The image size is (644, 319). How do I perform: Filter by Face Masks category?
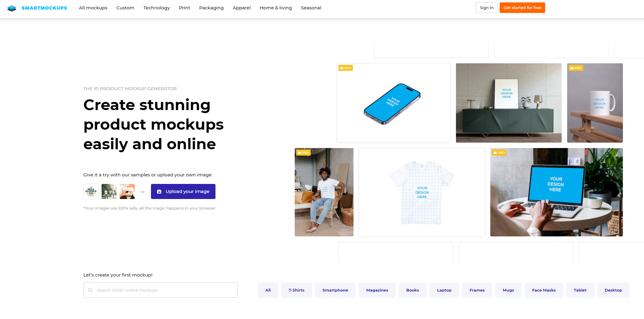tap(544, 290)
